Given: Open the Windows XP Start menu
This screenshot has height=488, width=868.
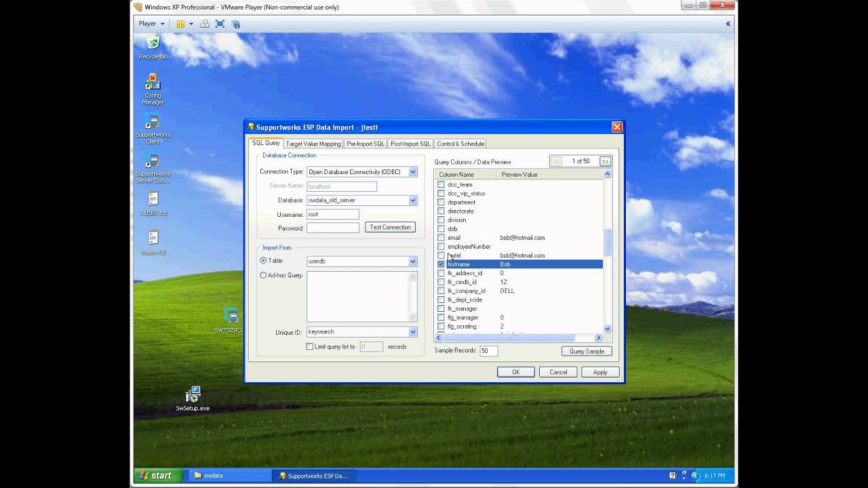Looking at the screenshot, I should 157,476.
